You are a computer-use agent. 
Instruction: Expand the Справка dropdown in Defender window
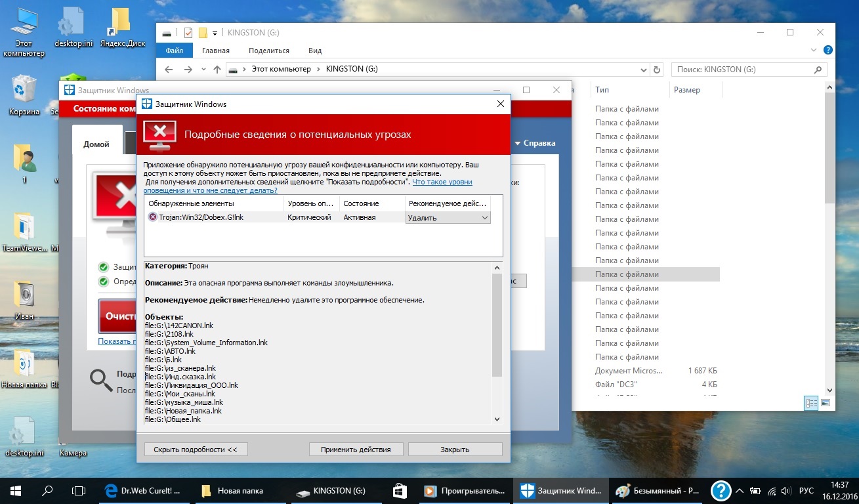pos(535,143)
